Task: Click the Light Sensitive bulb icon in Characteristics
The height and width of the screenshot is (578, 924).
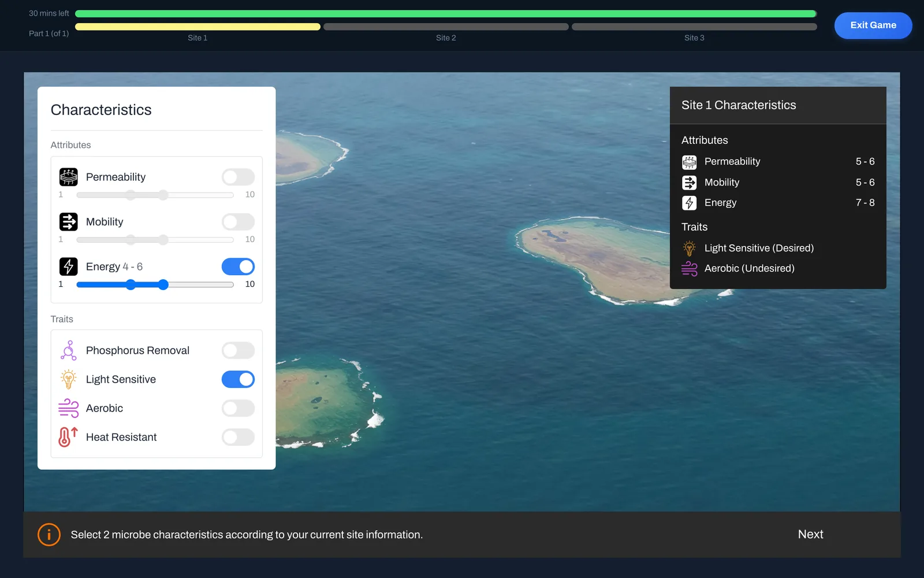Action: (x=68, y=379)
